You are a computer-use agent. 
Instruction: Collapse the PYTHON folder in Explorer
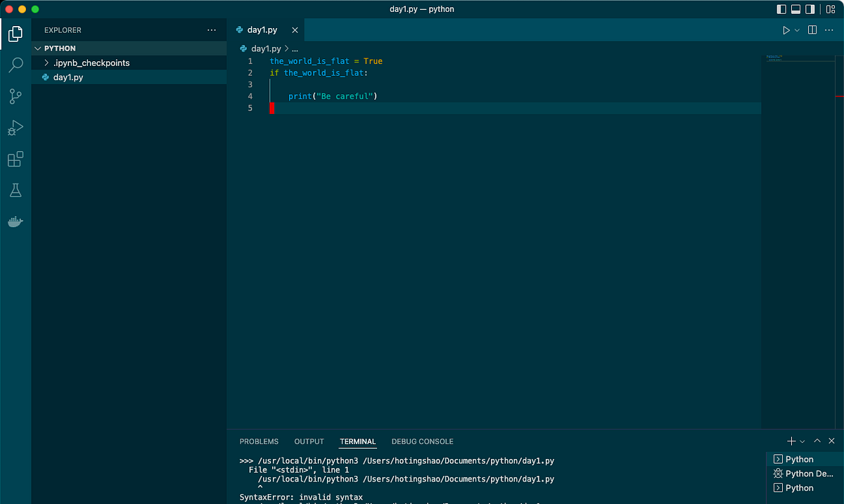[x=39, y=48]
